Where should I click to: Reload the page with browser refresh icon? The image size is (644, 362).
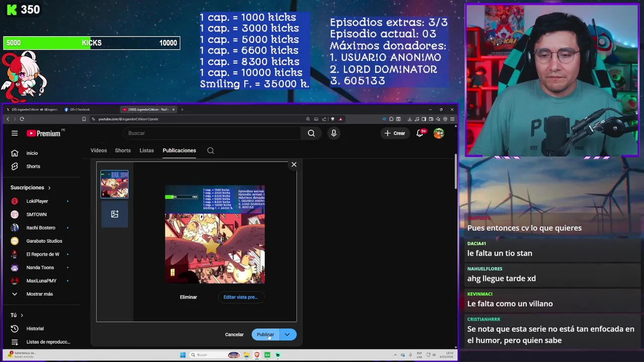22,119
